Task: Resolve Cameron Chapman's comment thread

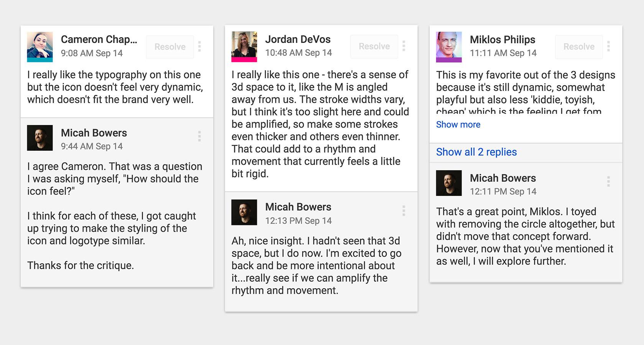Action: [170, 47]
